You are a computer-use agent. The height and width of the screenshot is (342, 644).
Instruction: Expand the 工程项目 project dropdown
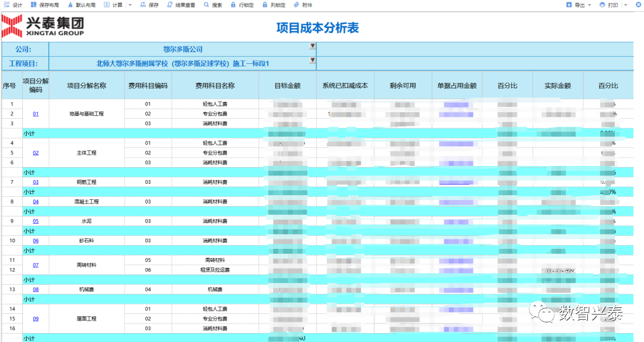pos(312,60)
